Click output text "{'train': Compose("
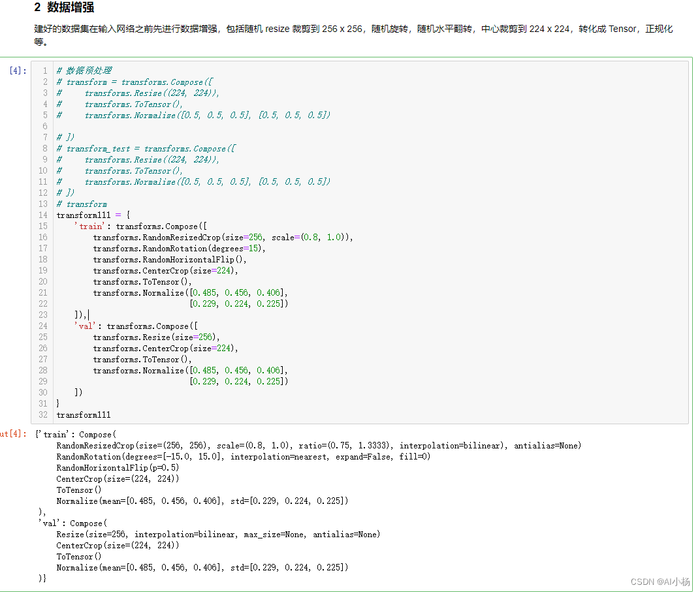The width and height of the screenshot is (700, 592). click(76, 435)
